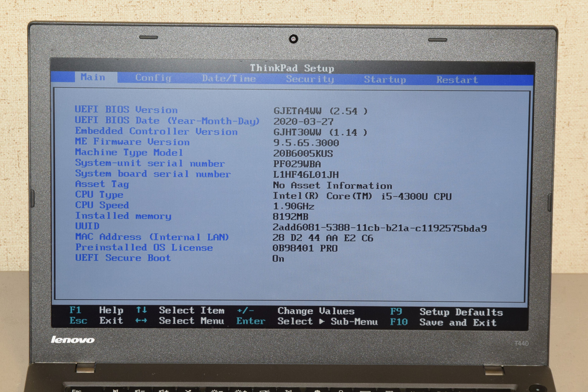Click the Asset Tag label
Viewport: 588px width, 392px height.
102,184
